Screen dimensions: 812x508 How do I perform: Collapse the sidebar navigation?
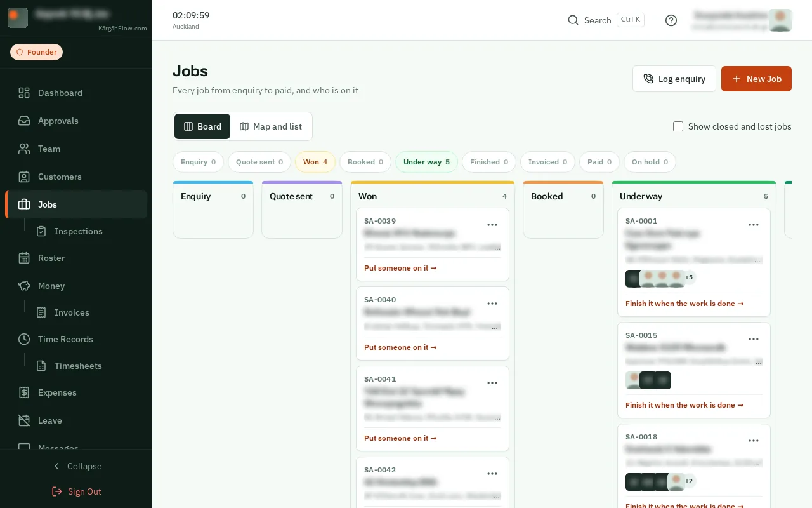click(76, 466)
